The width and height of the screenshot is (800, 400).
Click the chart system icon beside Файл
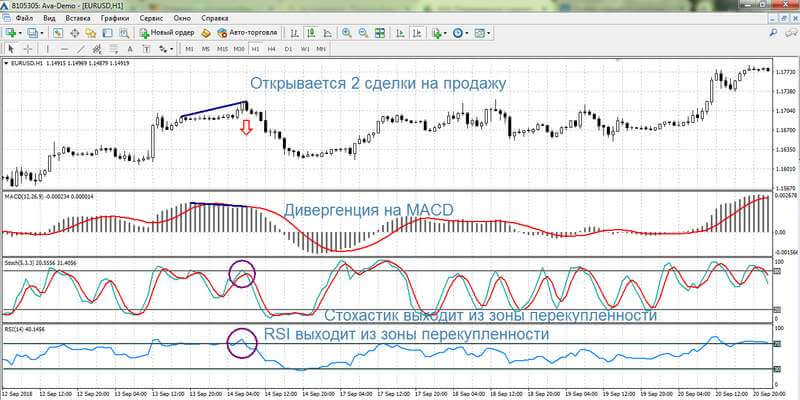click(x=7, y=18)
